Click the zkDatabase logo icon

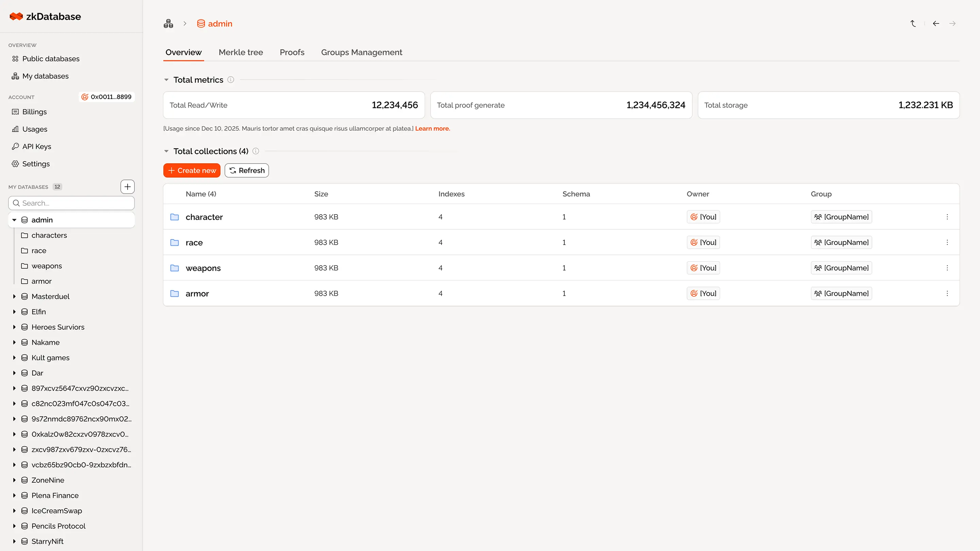(x=16, y=16)
